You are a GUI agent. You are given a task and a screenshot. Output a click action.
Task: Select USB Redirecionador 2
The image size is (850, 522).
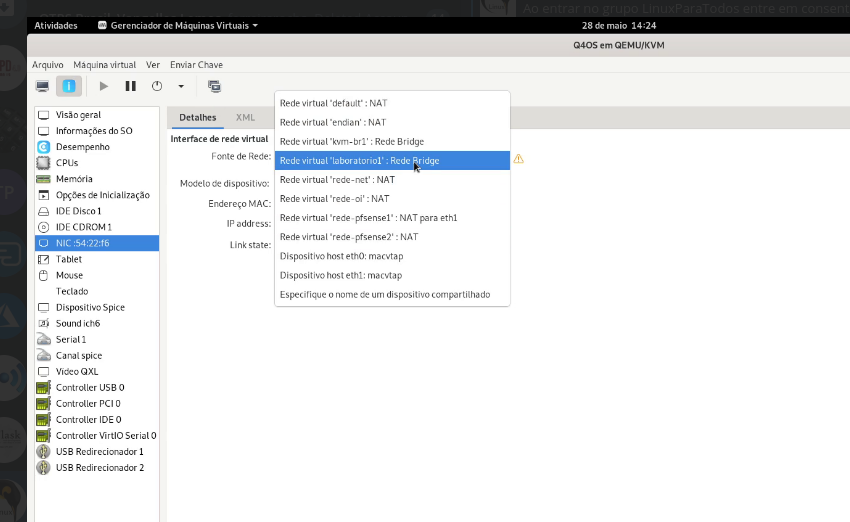[x=97, y=468]
